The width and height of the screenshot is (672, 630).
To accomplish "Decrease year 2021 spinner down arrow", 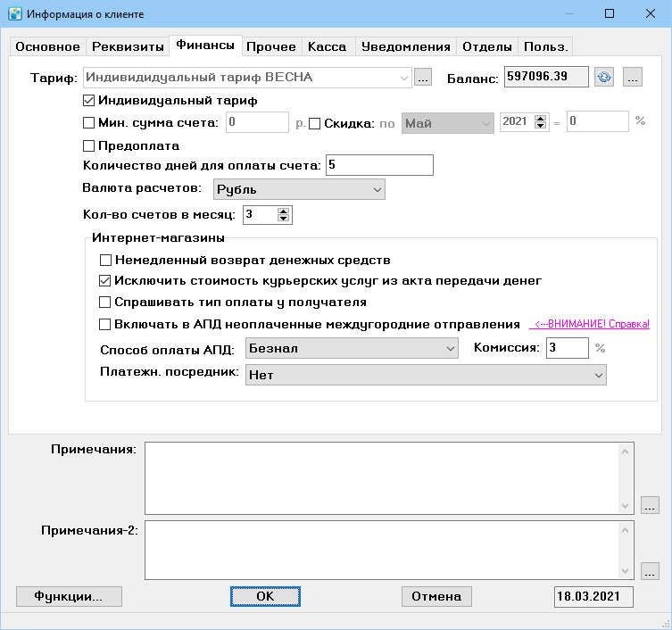I will pyautogui.click(x=541, y=126).
